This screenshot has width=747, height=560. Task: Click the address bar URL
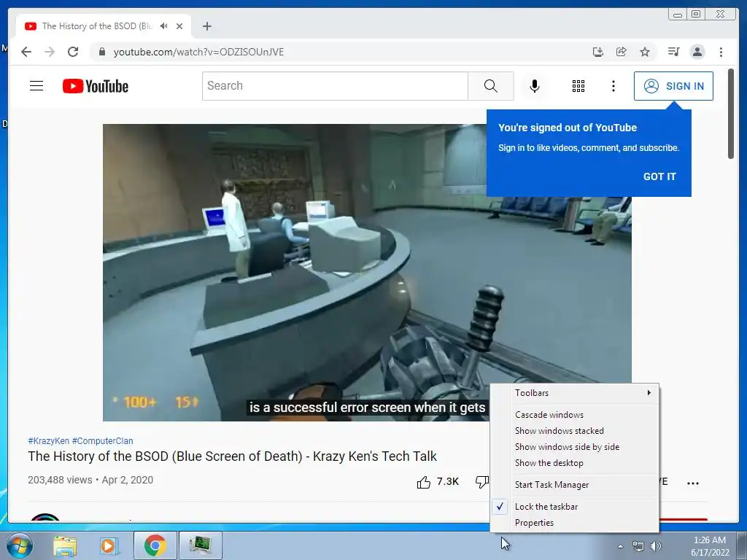(x=198, y=52)
